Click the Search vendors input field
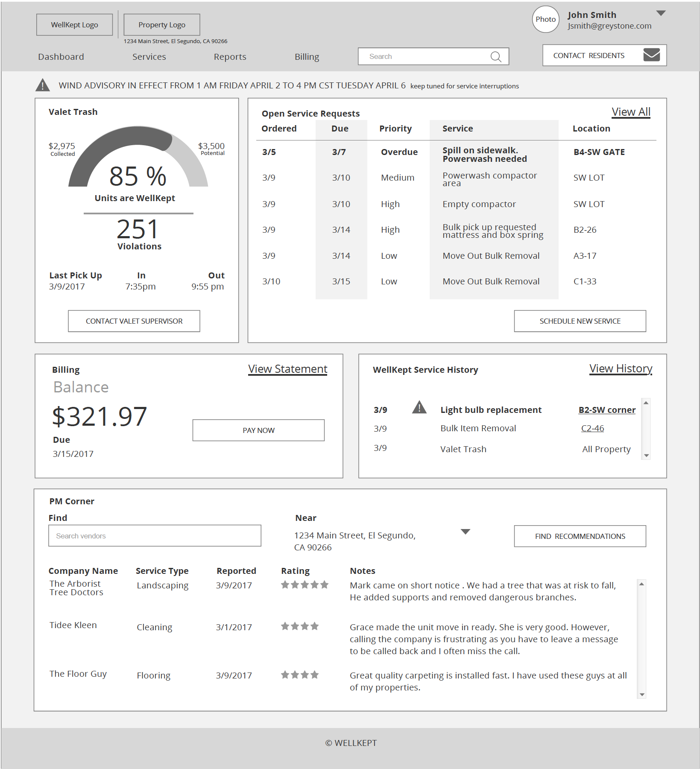 pyautogui.click(x=155, y=535)
